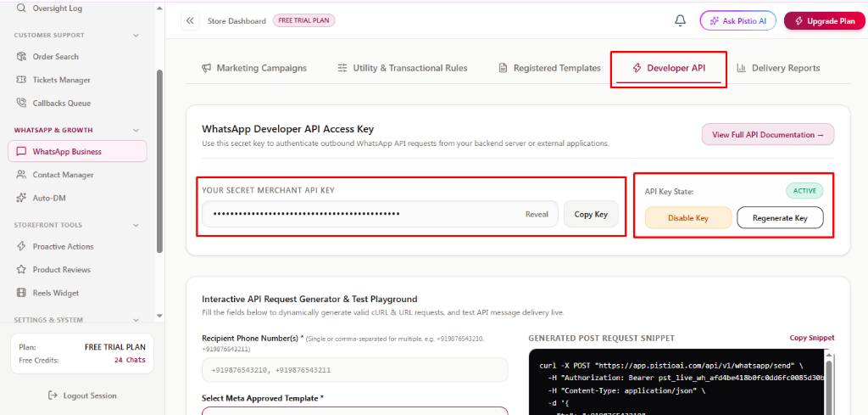
Task: Click the 24 Chats credits value
Action: tap(130, 360)
